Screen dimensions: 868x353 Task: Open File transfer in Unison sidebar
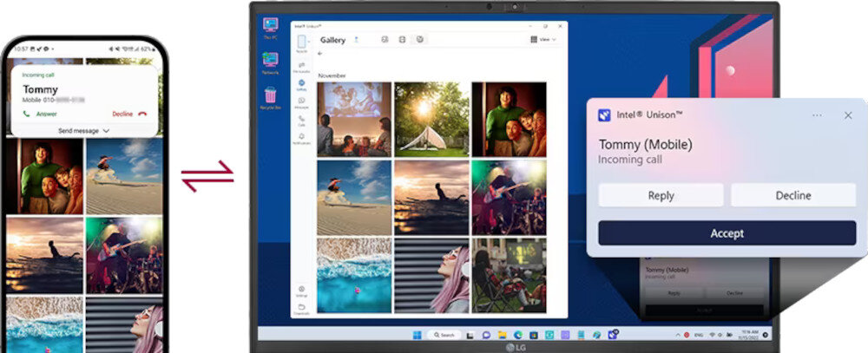coord(302,67)
